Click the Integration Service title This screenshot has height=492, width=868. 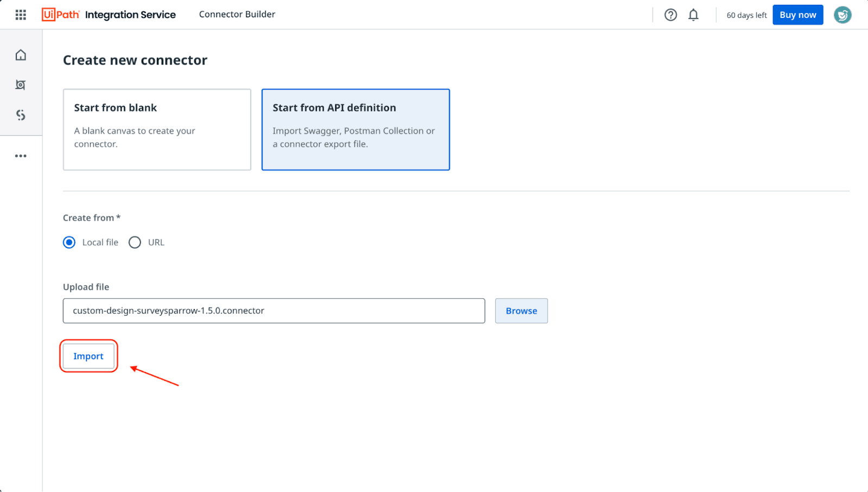coord(130,15)
